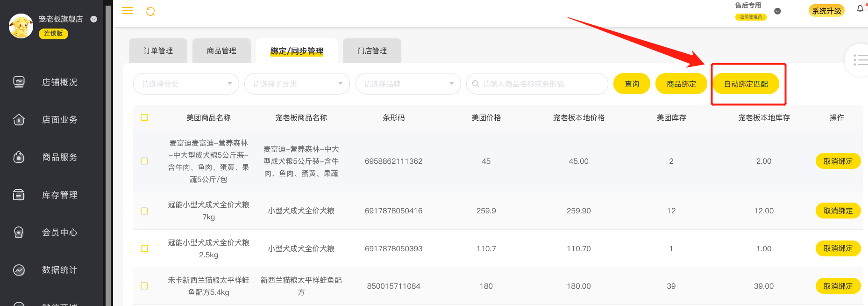868x306 pixels.
Task: Click the 110.7 美团 price cell
Action: (486, 248)
